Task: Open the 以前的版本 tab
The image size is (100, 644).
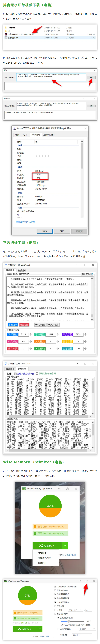Action: [48, 135]
